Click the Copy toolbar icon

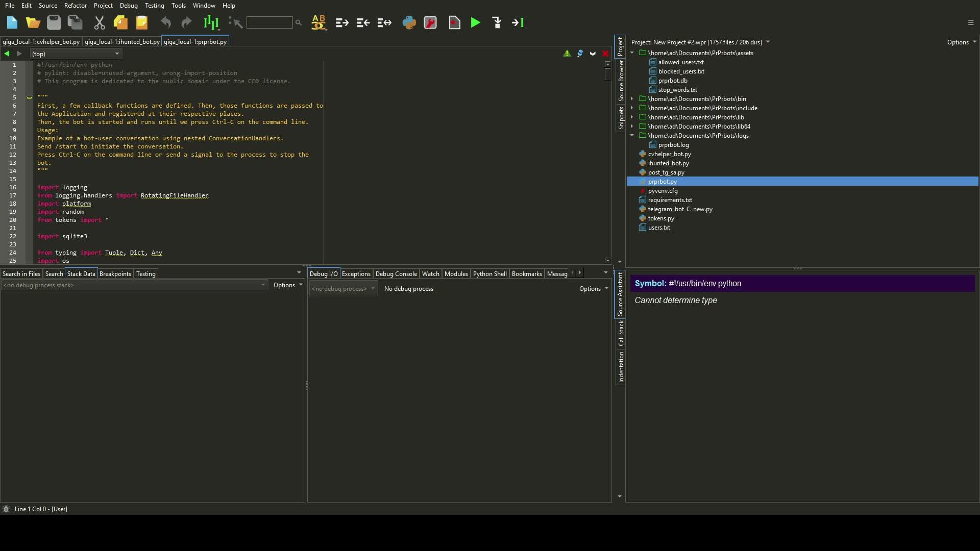pos(120,22)
